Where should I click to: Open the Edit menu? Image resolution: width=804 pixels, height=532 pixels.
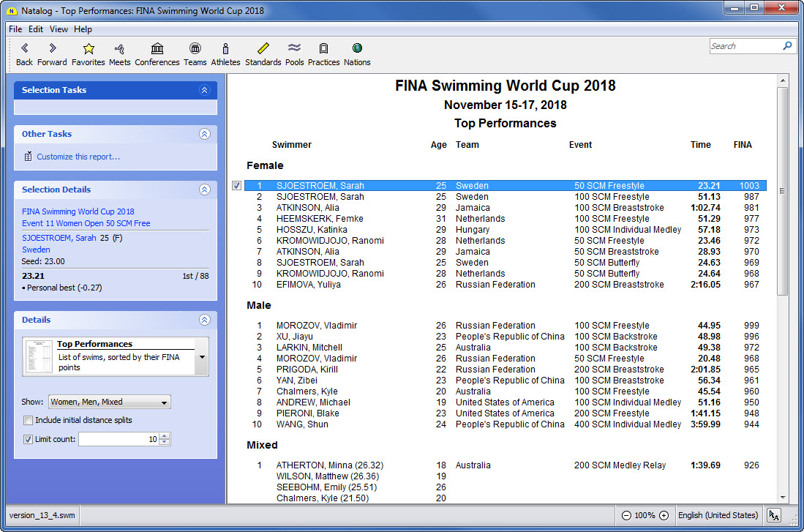tap(36, 29)
